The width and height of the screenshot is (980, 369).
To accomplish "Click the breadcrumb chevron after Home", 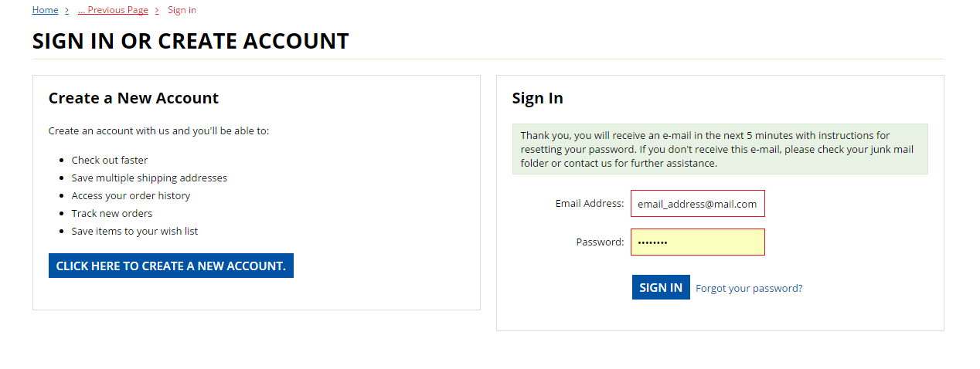I will (67, 10).
